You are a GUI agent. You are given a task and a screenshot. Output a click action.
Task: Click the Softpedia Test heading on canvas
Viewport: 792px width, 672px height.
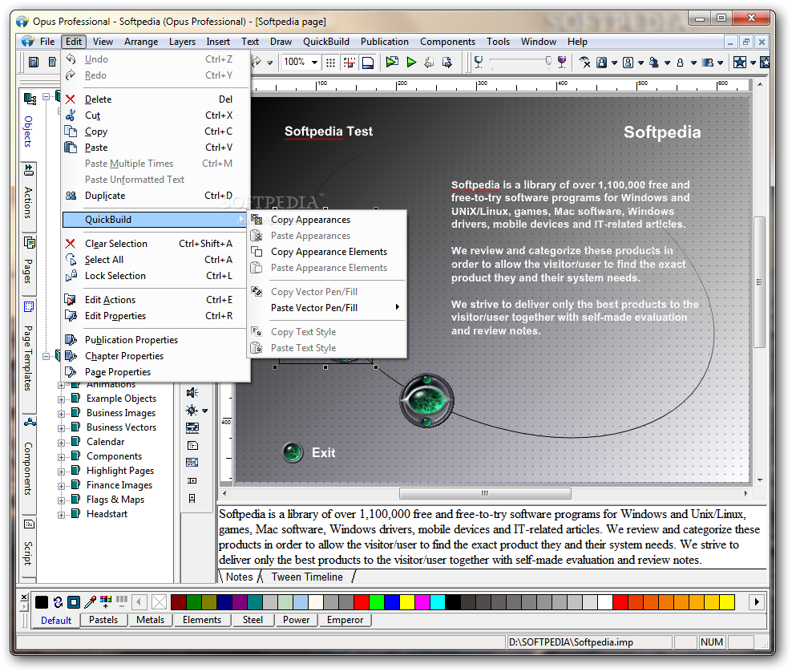tap(329, 132)
